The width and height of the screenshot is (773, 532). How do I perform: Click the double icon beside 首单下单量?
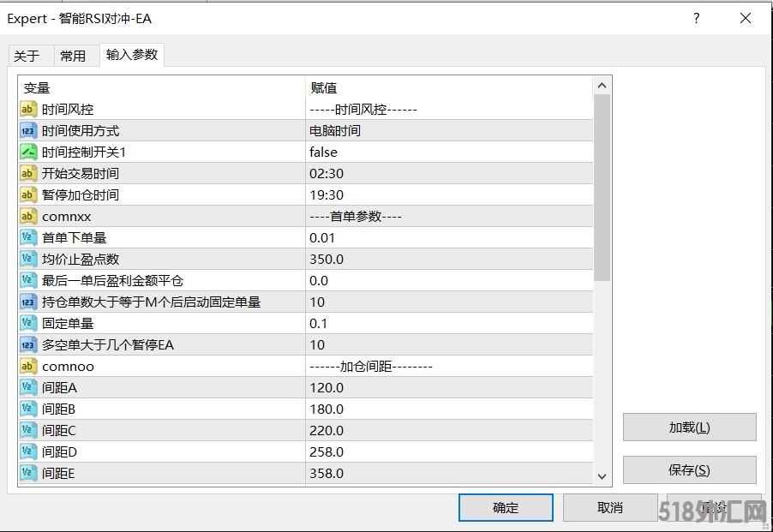coord(28,238)
